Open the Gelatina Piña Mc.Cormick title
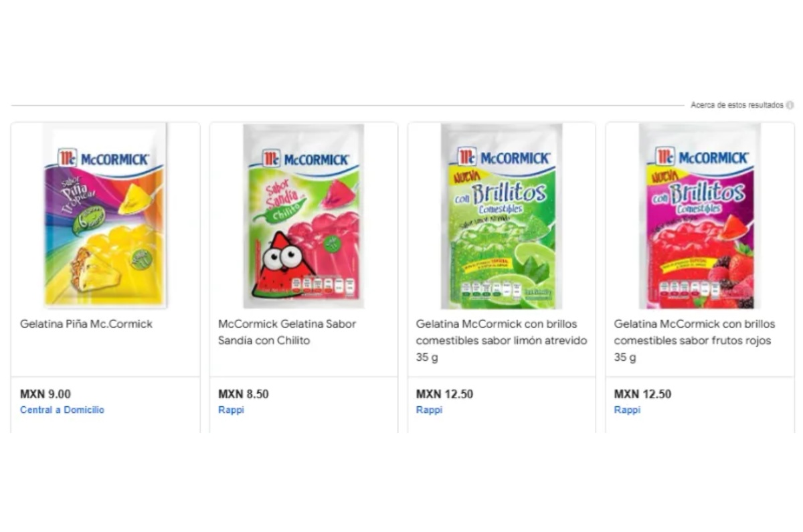803x532 pixels. (86, 324)
